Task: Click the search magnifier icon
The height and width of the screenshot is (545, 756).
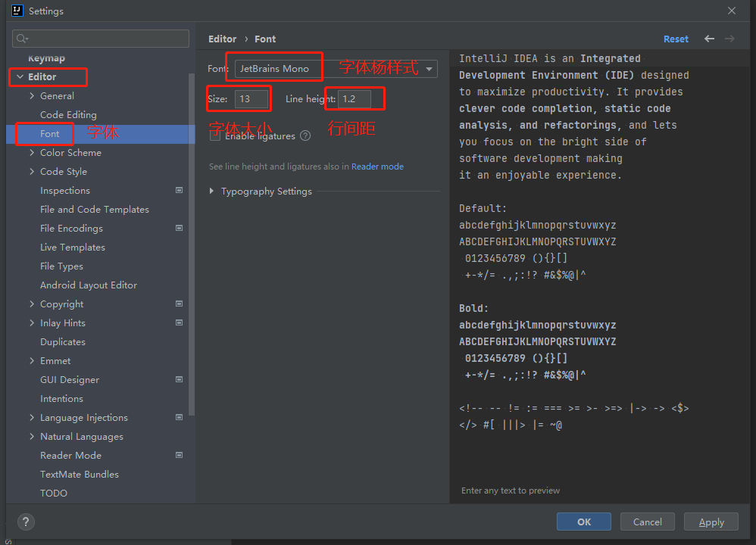Action: [22, 39]
